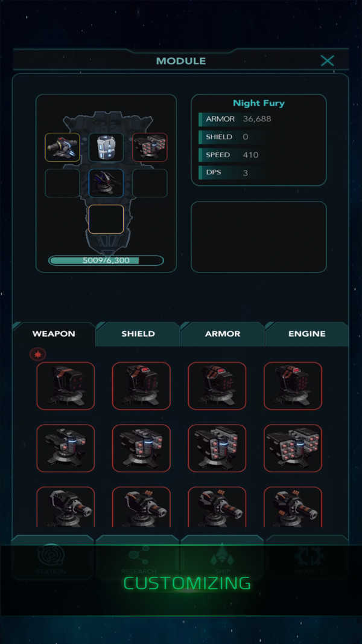Choose the first blue-striped missile pod in second row
The height and width of the screenshot is (644, 362).
pos(66,448)
